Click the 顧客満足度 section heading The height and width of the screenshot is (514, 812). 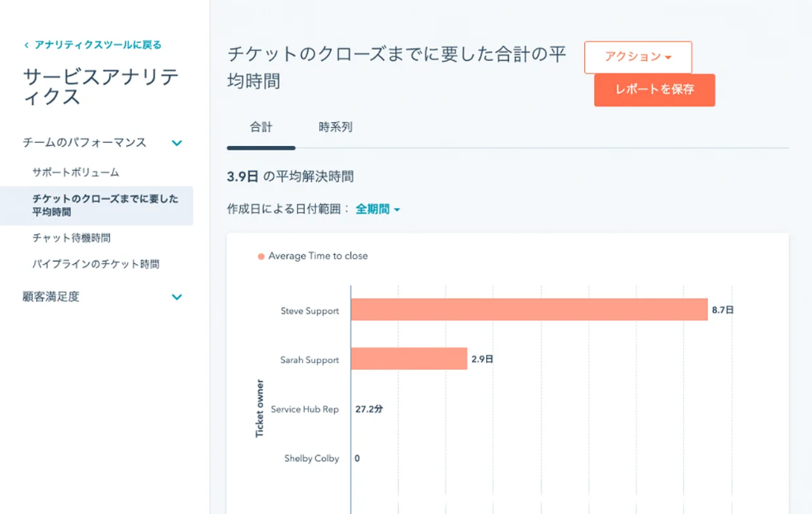click(x=51, y=296)
